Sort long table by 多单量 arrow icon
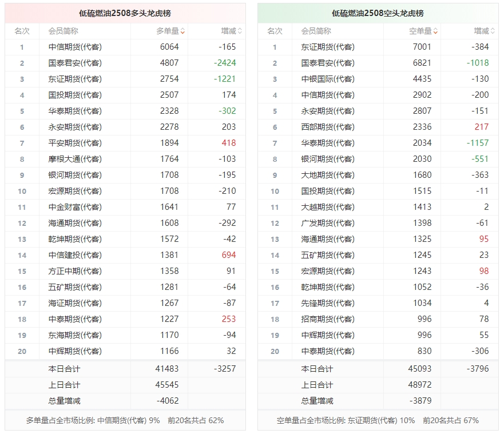 (182, 31)
